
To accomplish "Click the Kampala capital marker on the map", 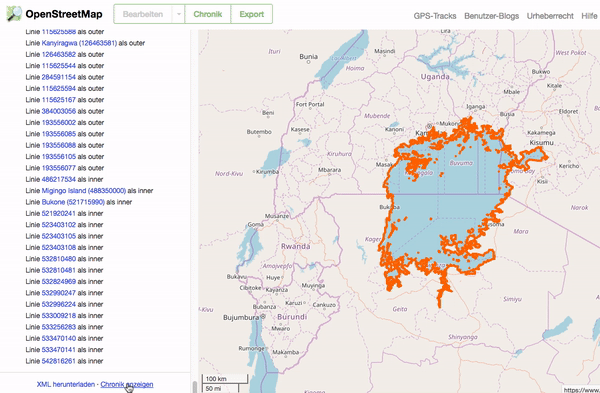I will (x=429, y=126).
